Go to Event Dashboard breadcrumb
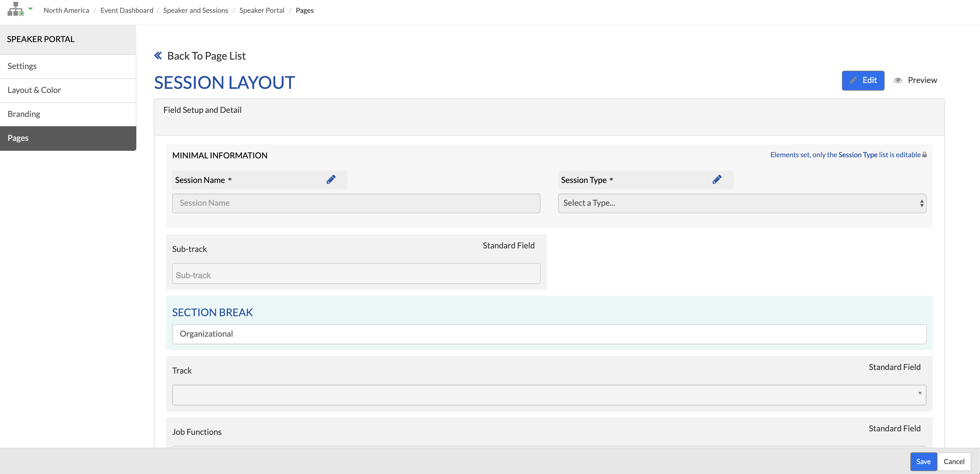The image size is (980, 474). coord(127,10)
